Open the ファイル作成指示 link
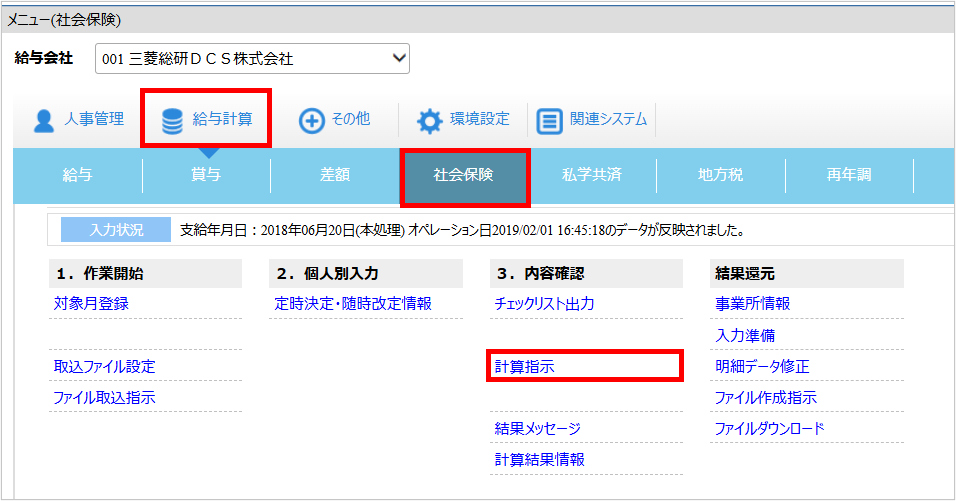 tap(766, 397)
